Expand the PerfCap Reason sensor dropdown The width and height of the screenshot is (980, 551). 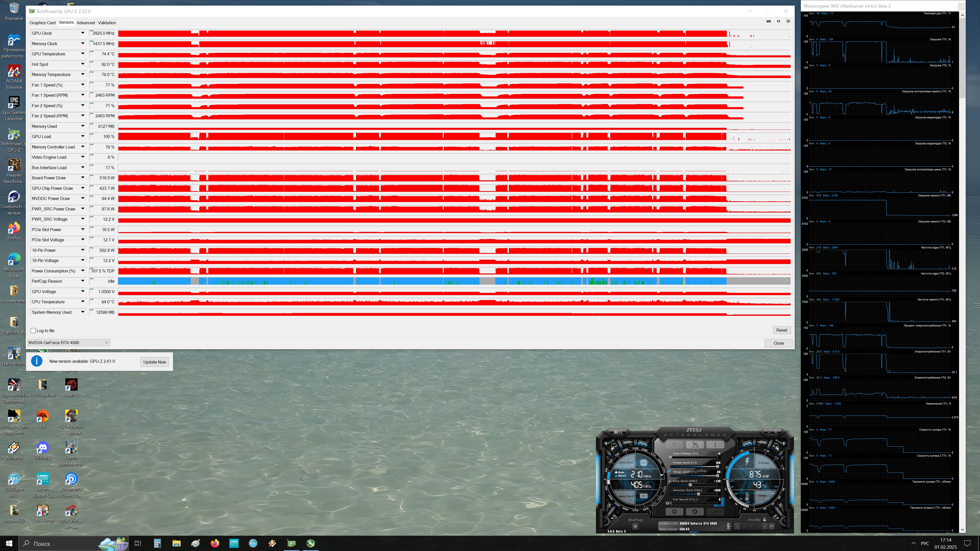pyautogui.click(x=82, y=281)
